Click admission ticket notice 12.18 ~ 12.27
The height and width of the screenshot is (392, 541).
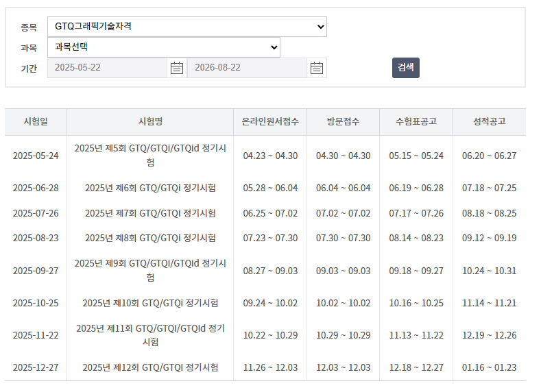tap(416, 367)
